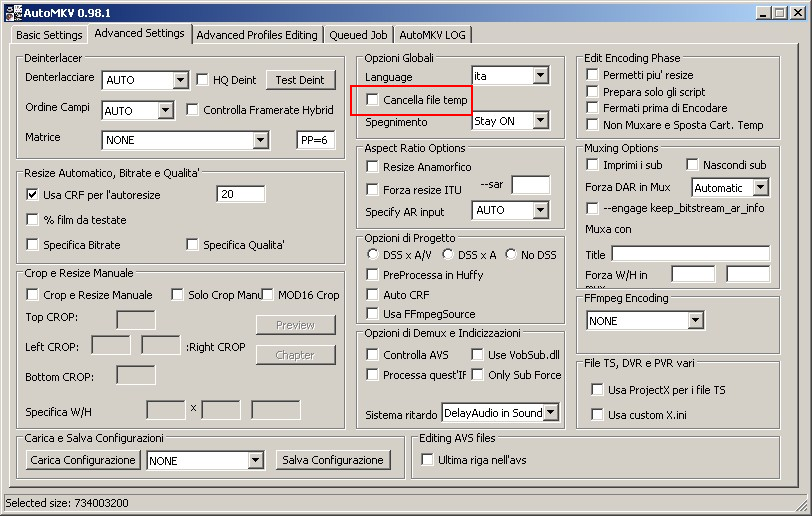Enable Crop e Resize Manuale checkbox

pos(32,294)
